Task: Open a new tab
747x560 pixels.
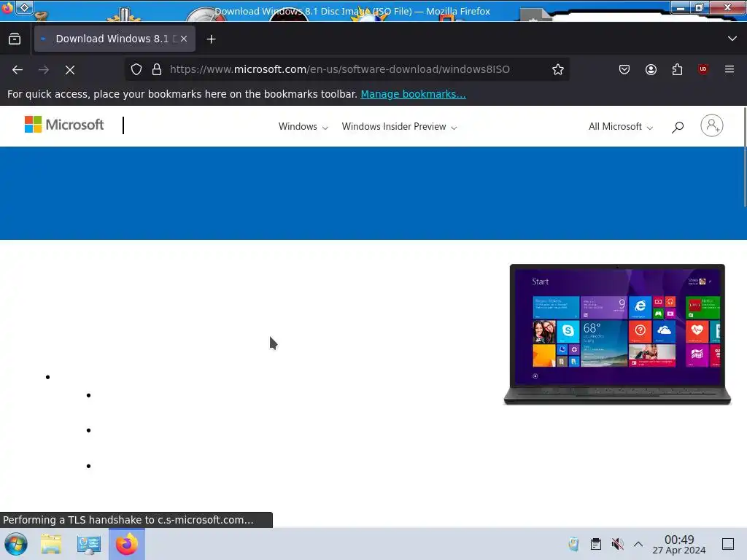Action: 211,39
